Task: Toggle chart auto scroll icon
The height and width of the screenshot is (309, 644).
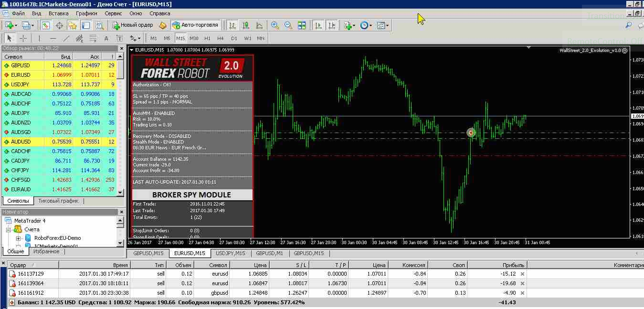Action: [318, 25]
